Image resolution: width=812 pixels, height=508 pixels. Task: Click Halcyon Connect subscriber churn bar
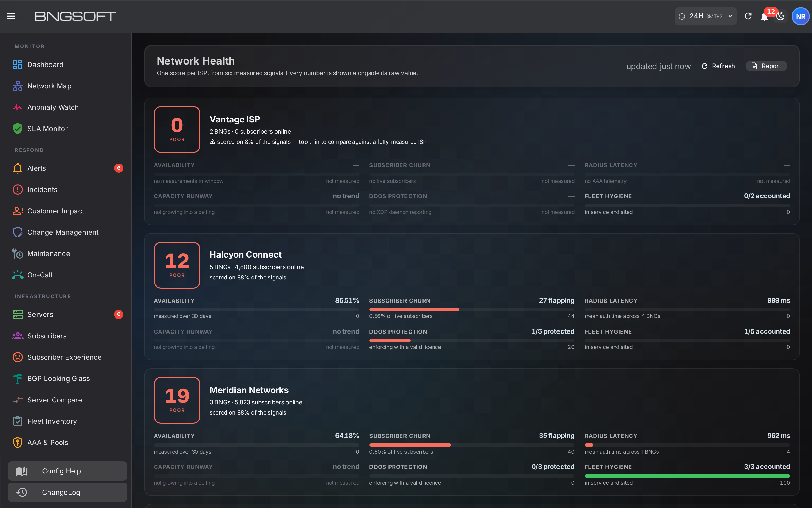point(472,309)
